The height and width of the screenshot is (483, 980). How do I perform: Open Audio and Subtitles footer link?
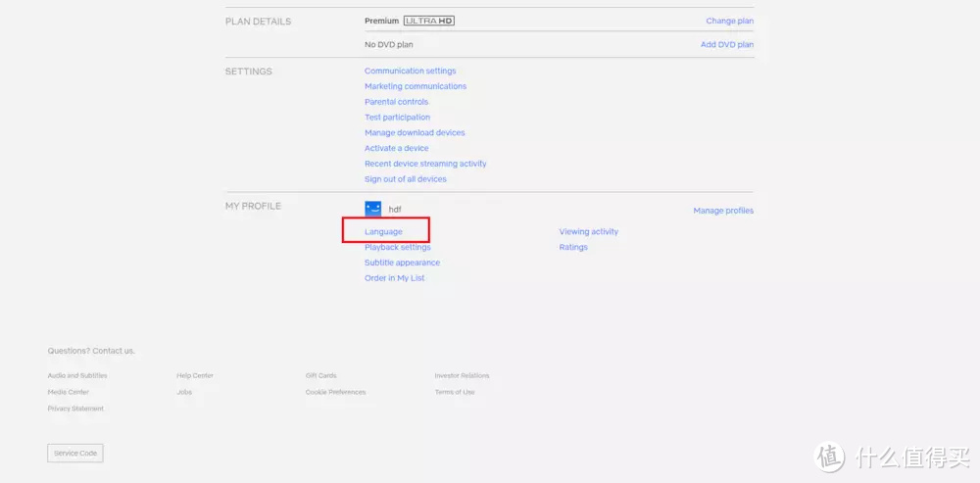click(x=77, y=375)
